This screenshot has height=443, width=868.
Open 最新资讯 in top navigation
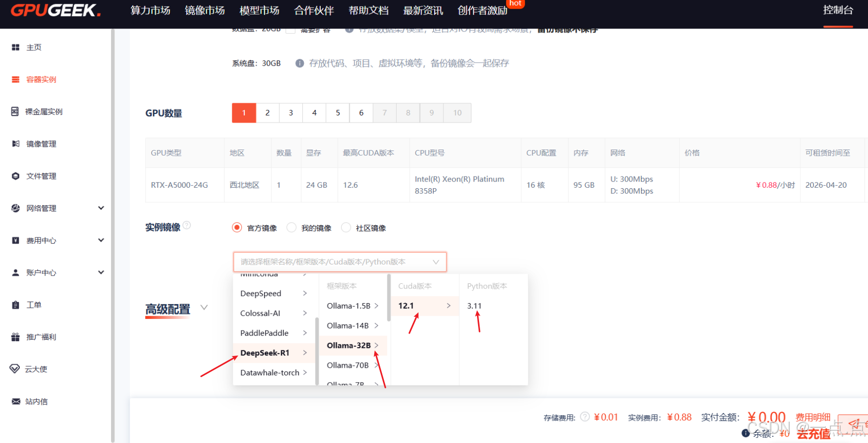(423, 11)
